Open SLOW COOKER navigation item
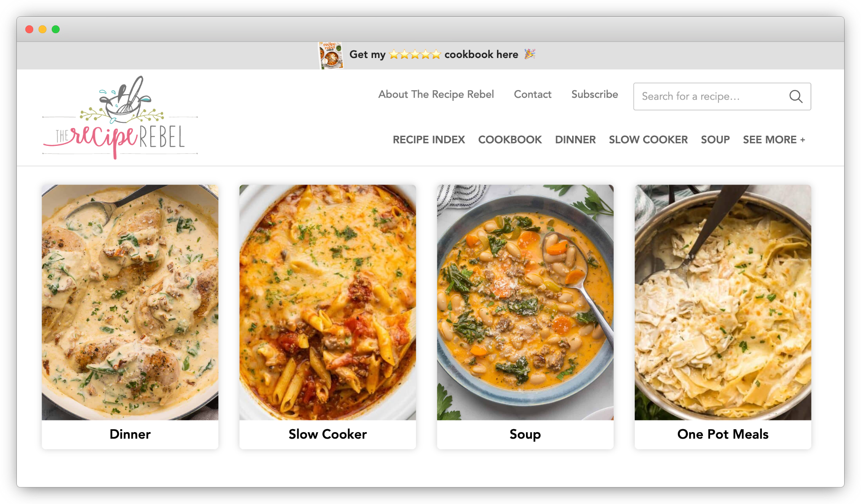Image resolution: width=861 pixels, height=504 pixels. pos(648,140)
